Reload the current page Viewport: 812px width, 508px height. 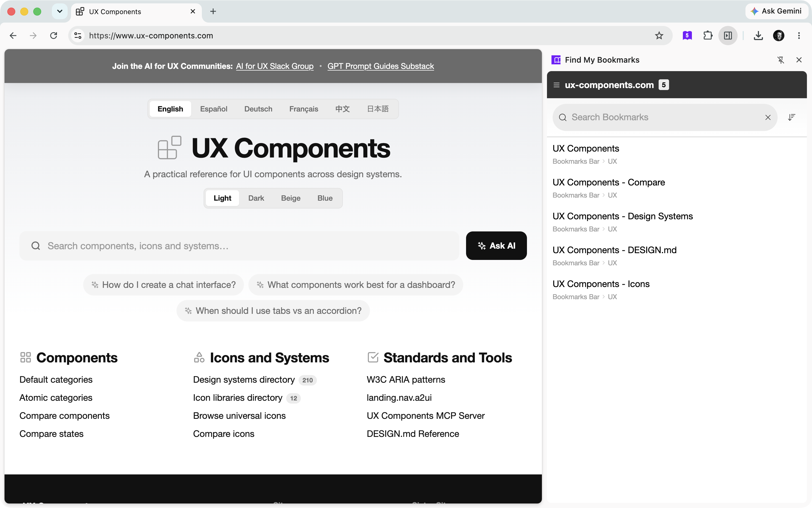point(54,36)
